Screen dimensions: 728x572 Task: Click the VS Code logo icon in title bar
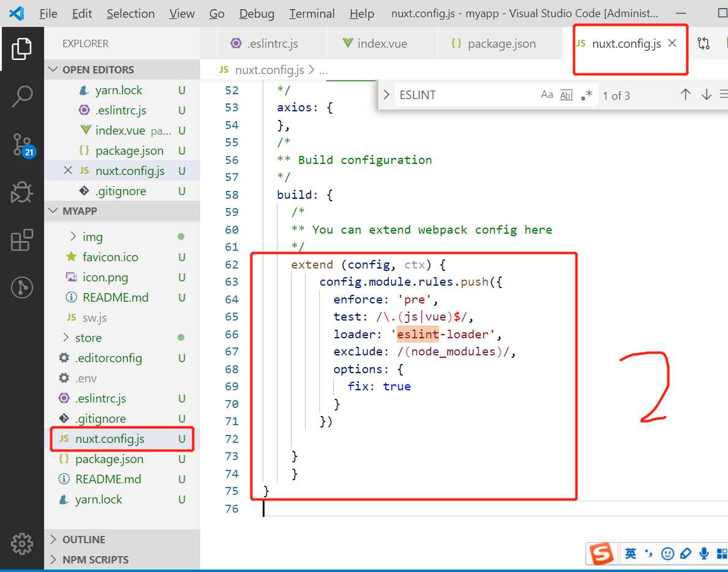(x=17, y=13)
